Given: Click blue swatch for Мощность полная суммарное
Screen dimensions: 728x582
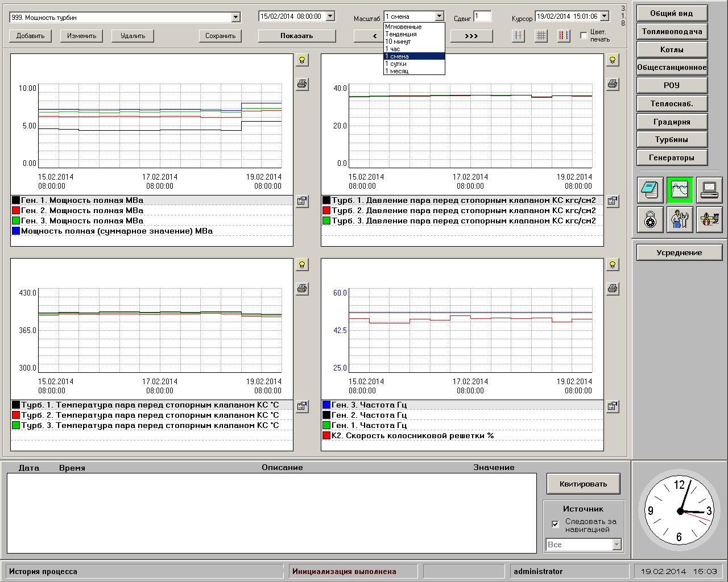Looking at the screenshot, I should click(16, 231).
